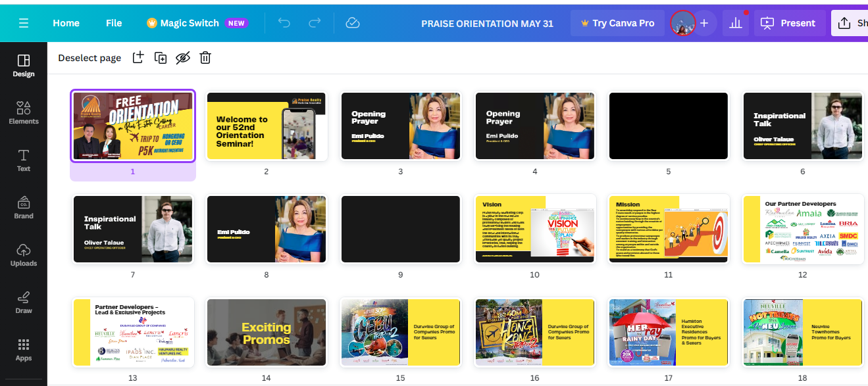Screen dimensions: 868x386
Task: Click Try Canva Pro button
Action: [x=618, y=23]
